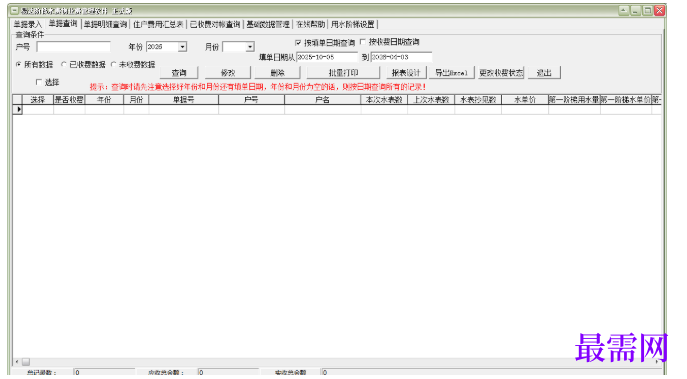Click the 查询 button
The image size is (687, 379).
[x=179, y=73]
